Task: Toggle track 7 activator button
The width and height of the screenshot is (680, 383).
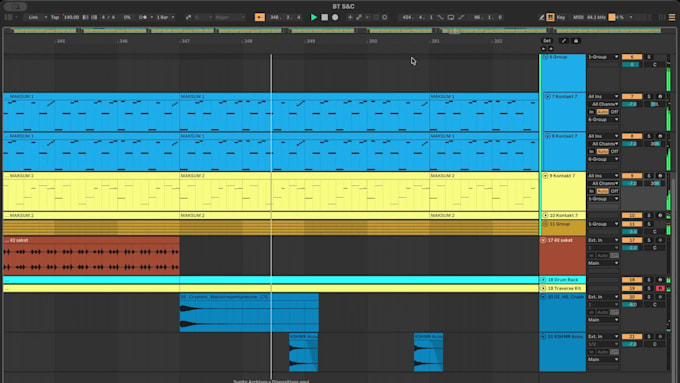Action: coord(631,96)
